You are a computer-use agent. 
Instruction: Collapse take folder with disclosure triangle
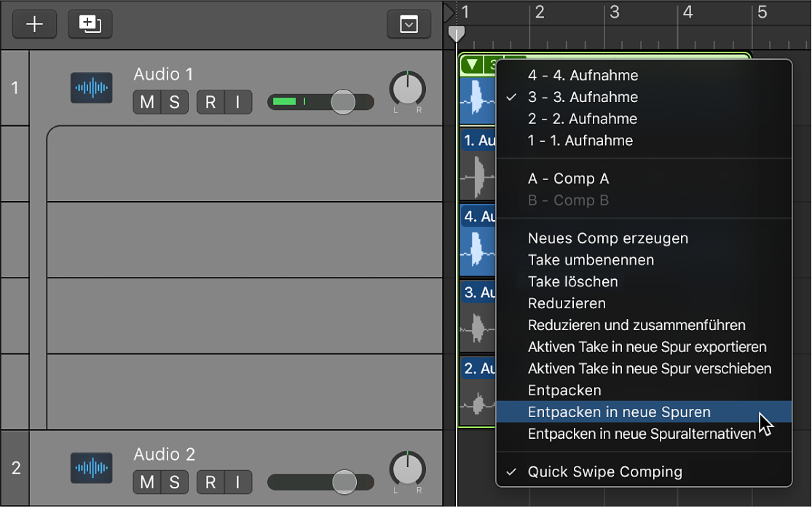[x=472, y=65]
